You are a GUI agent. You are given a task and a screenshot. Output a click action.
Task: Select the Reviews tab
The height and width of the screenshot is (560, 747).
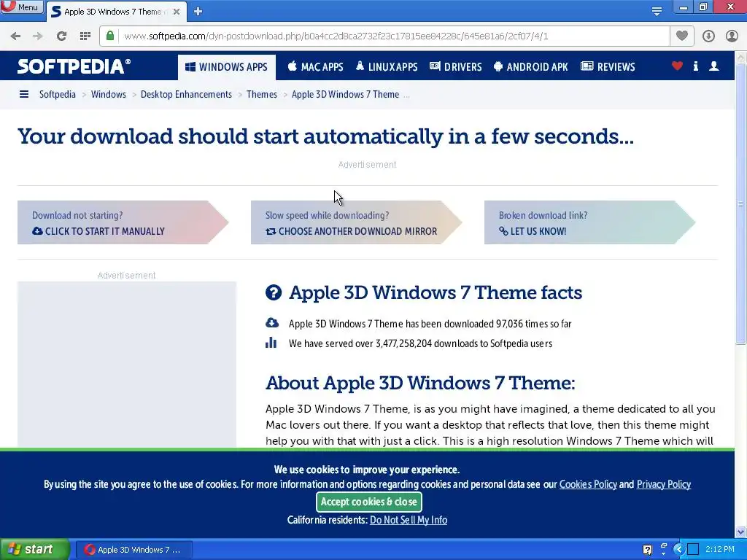[x=608, y=66]
